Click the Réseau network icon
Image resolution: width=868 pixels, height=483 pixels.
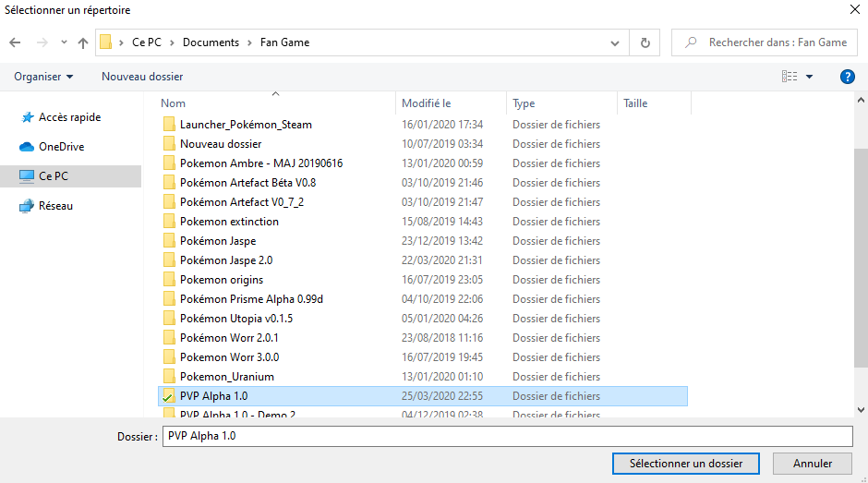click(x=27, y=206)
